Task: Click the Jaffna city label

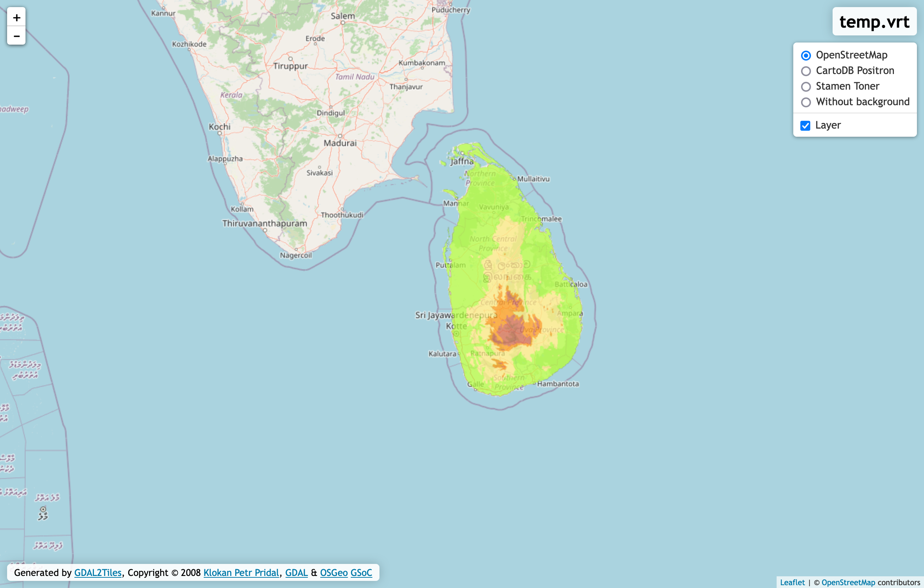Action: (x=462, y=162)
